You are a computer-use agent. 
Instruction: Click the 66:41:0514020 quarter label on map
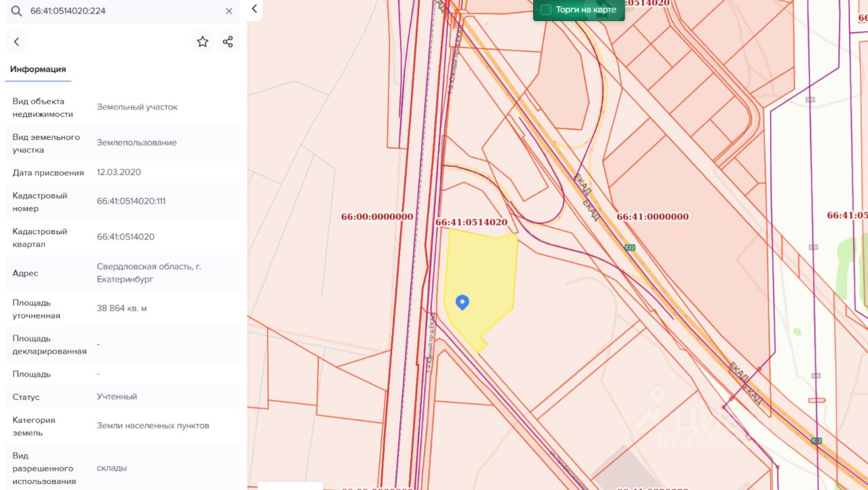pos(471,222)
